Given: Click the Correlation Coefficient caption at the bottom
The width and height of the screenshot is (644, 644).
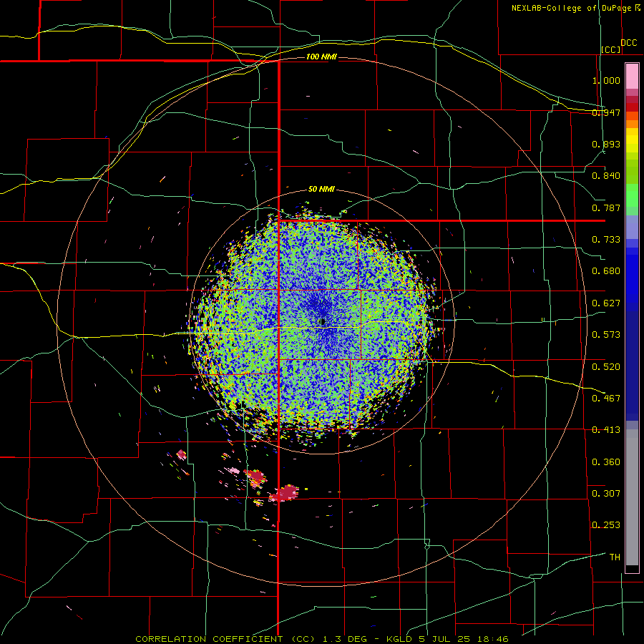Looking at the screenshot, I should [x=322, y=639].
